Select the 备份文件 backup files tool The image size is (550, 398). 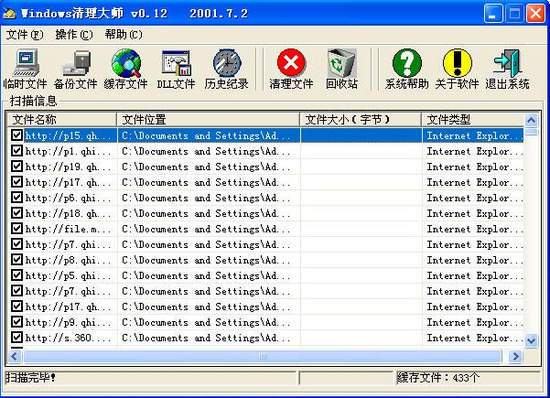click(75, 69)
